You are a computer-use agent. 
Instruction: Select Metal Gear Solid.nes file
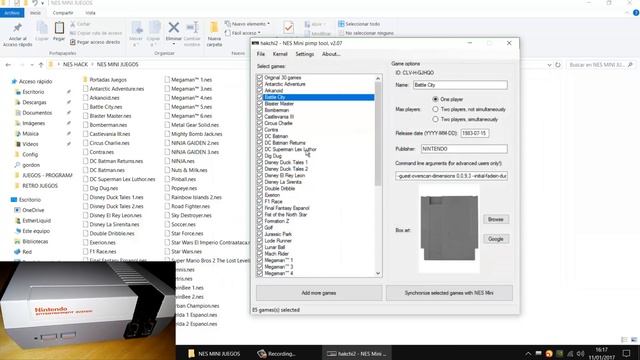pos(195,124)
